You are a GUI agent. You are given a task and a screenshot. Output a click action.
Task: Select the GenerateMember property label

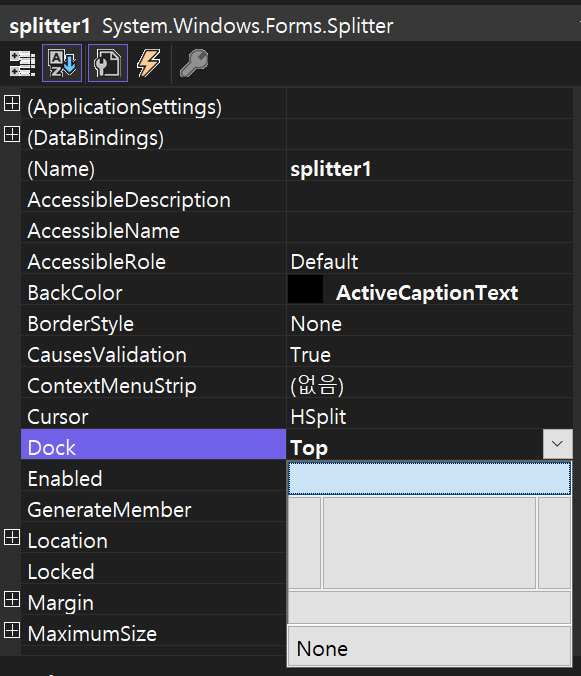coord(153,507)
